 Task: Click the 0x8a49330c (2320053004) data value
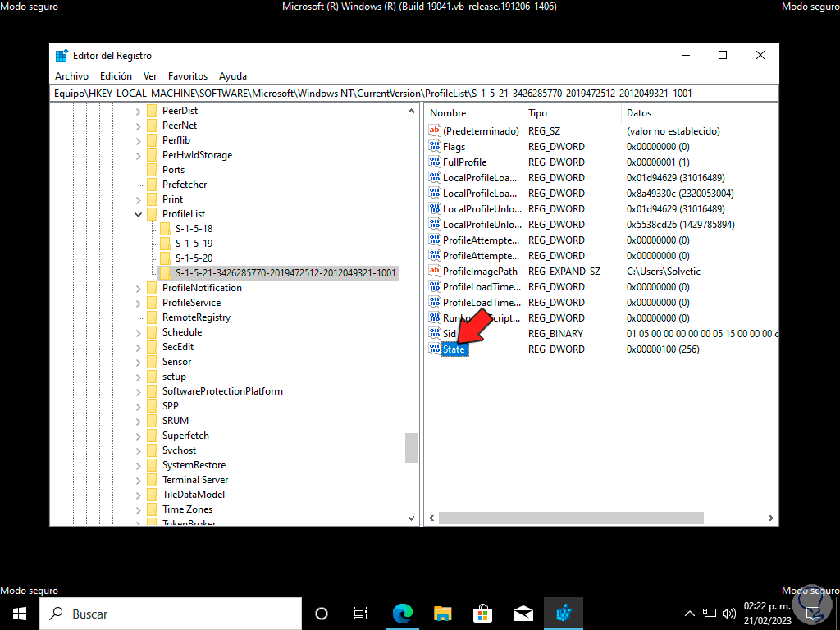[x=680, y=194]
